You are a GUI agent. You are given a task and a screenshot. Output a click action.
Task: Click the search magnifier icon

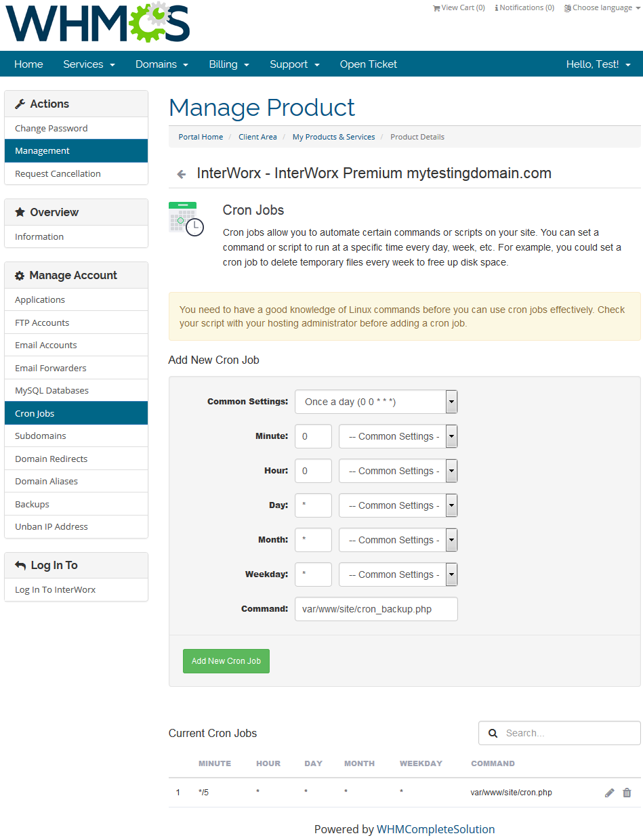[493, 733]
